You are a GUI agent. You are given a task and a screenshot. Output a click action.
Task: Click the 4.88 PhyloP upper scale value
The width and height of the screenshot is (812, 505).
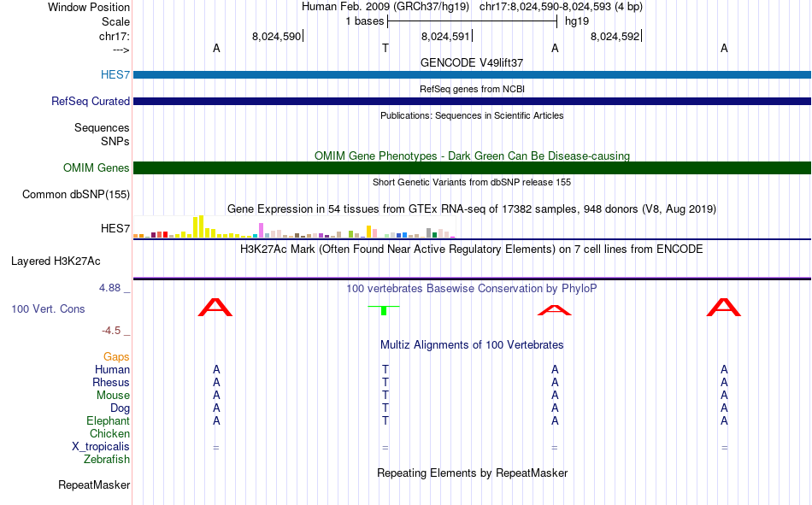click(x=109, y=288)
